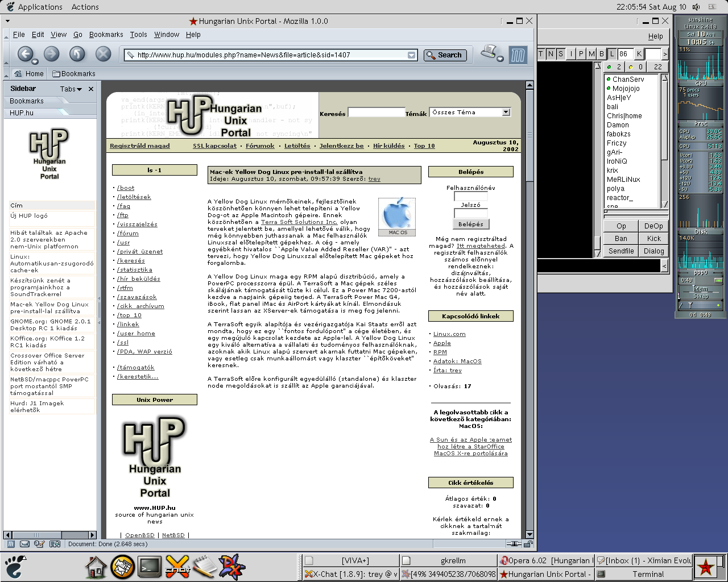Launch X-Chat icon in panel
Image resolution: width=728 pixels, height=582 pixels.
[177, 567]
